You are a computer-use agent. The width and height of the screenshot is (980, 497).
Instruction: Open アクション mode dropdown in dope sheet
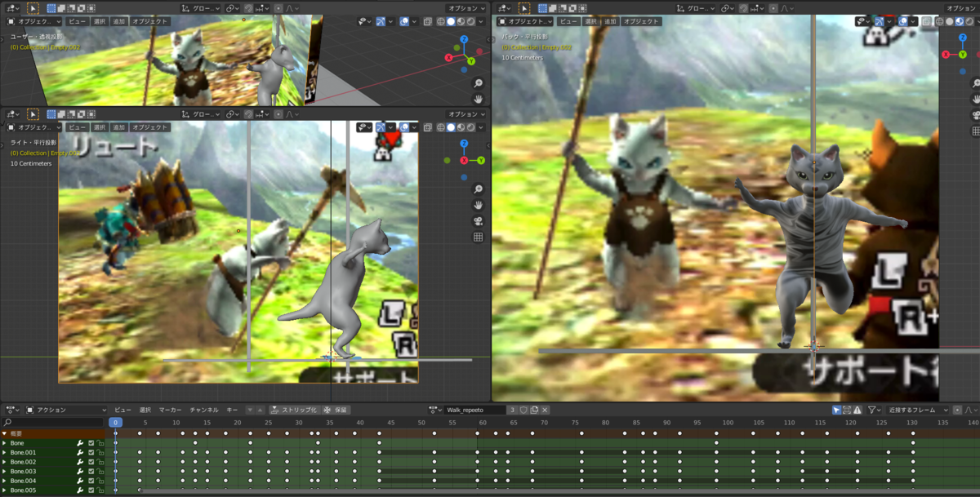click(x=65, y=410)
